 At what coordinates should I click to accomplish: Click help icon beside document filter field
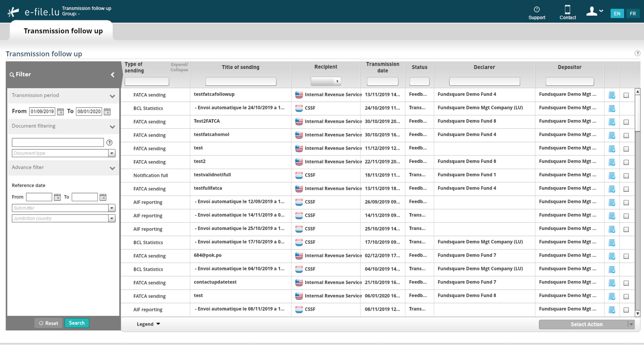click(109, 142)
